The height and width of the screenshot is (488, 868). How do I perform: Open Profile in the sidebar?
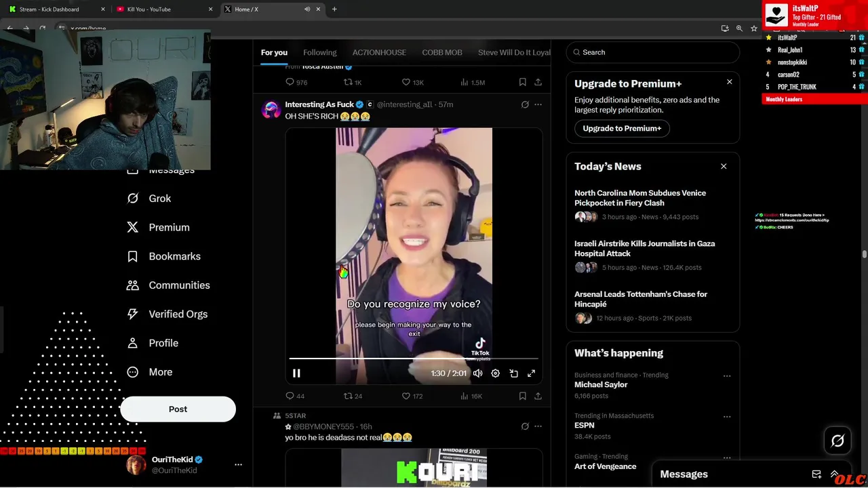coord(153,343)
